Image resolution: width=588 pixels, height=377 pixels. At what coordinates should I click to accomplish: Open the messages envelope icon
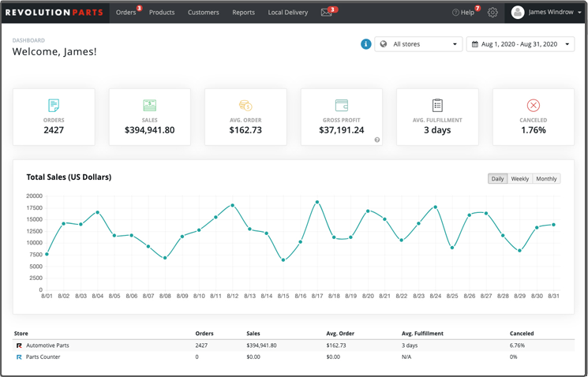[x=326, y=13]
